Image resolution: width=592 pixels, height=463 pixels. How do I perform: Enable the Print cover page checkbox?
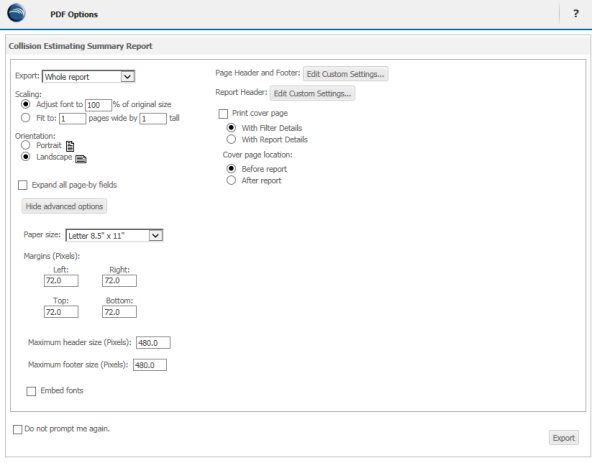(223, 114)
